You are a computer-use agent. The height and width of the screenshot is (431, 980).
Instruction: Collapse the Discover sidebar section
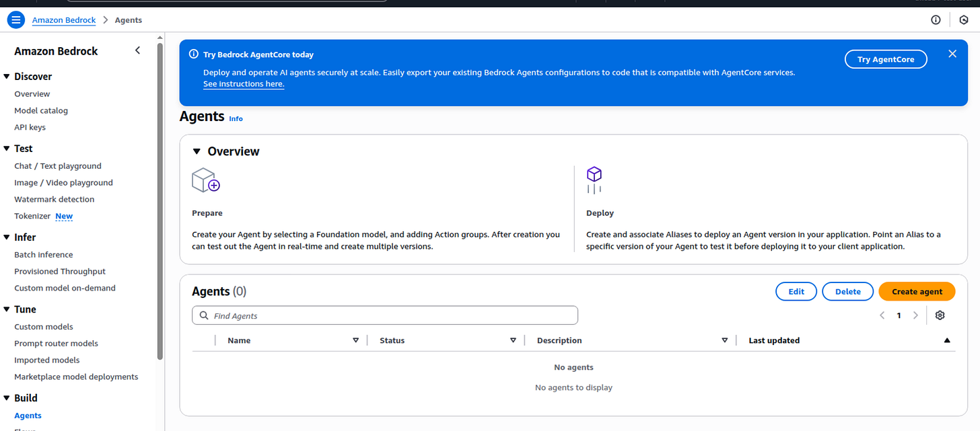tap(7, 77)
